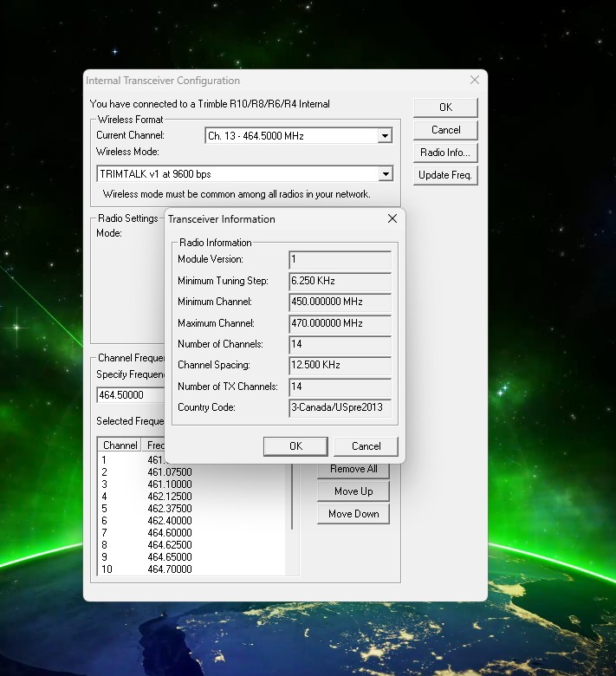Close the Internal Transceiver Configuration window

(474, 81)
